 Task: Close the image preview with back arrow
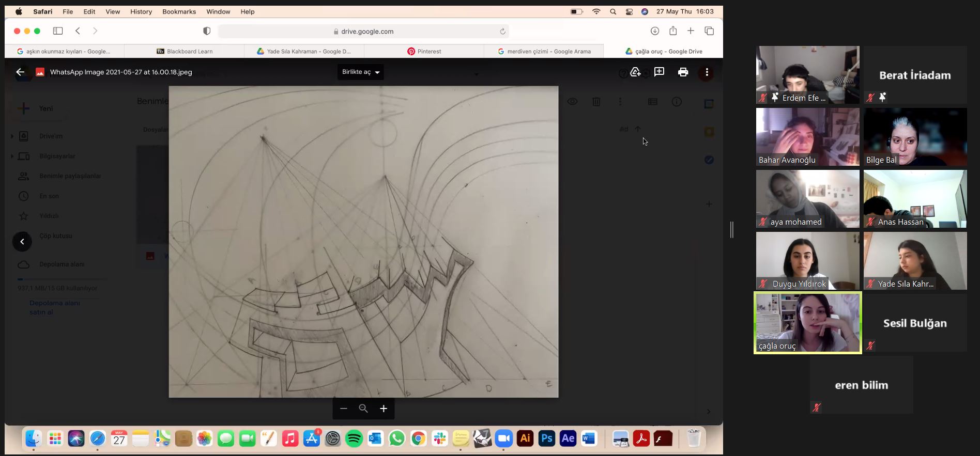[20, 72]
